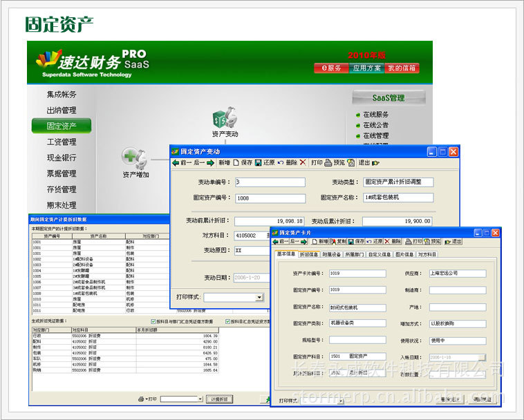The height and width of the screenshot is (420, 524).
Task: Select 存货管理 in left sidebar
Action: (62, 189)
